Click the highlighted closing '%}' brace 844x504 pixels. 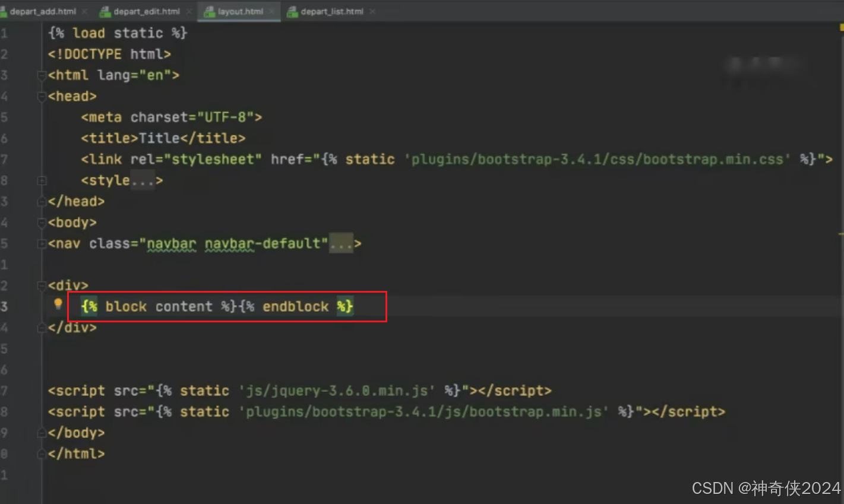[345, 306]
